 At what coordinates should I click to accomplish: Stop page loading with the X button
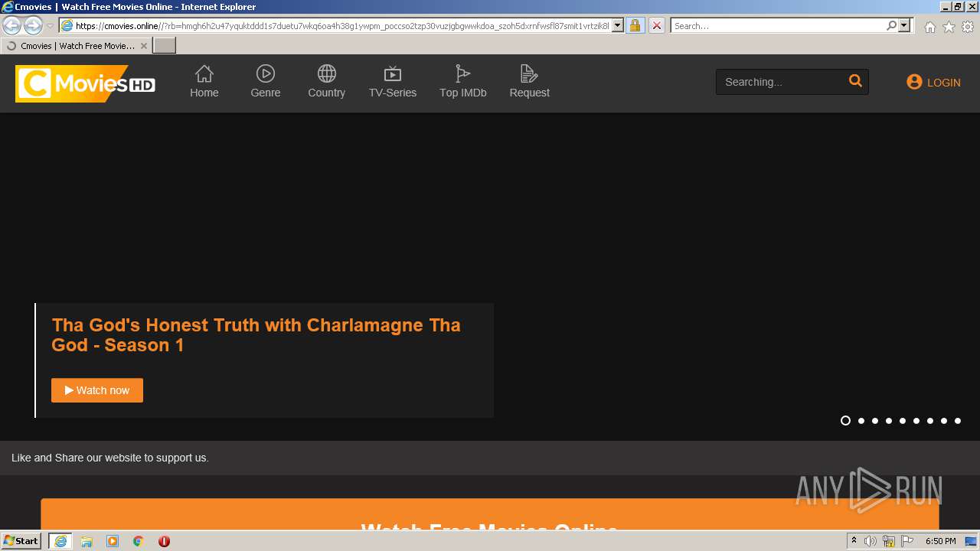[x=656, y=26]
